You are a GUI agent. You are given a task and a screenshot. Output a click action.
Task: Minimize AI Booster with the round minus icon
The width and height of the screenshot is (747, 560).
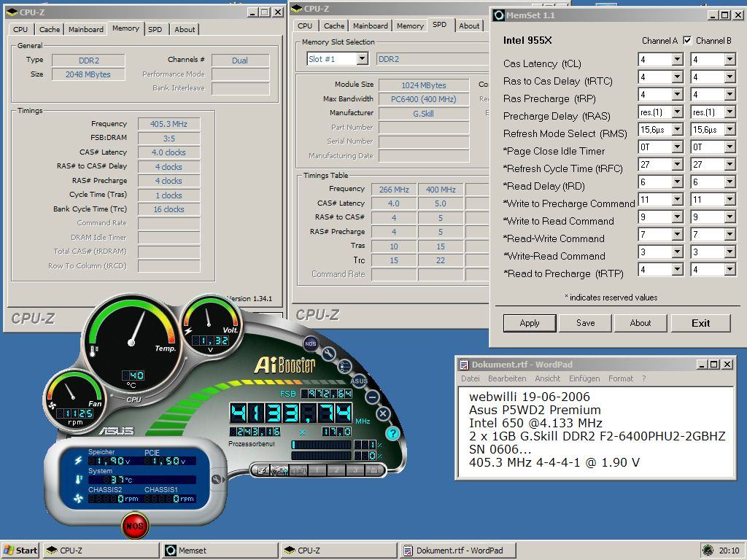point(373,397)
